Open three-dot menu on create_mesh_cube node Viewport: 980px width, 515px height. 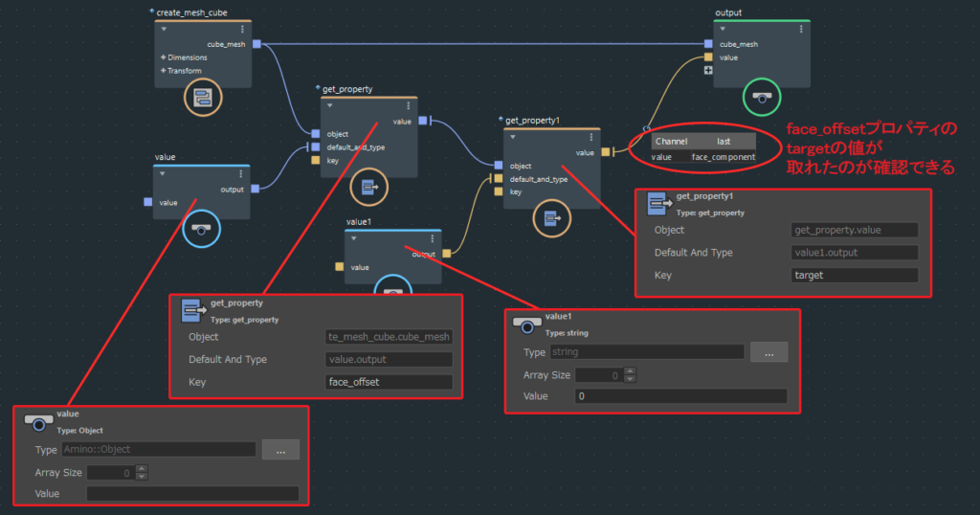click(242, 30)
